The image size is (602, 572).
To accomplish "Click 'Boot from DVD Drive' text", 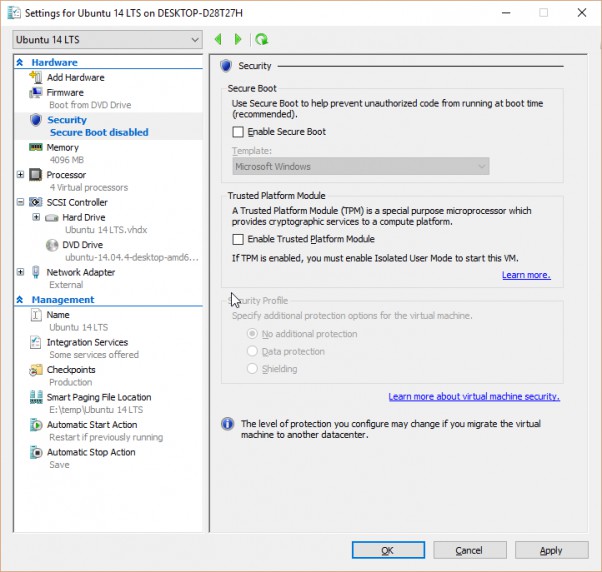I will pyautogui.click(x=90, y=105).
